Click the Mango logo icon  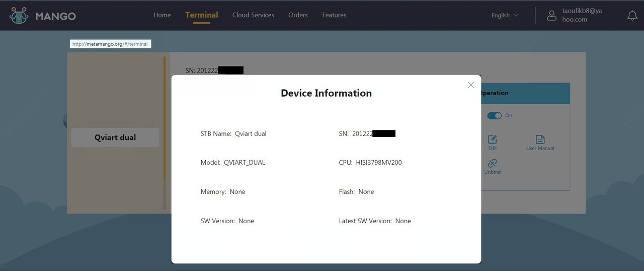[19, 16]
